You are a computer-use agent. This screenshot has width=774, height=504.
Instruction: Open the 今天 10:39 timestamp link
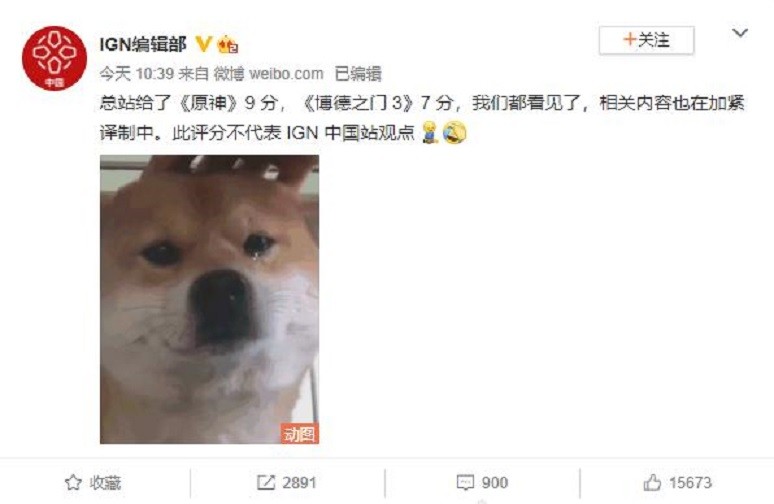point(137,74)
